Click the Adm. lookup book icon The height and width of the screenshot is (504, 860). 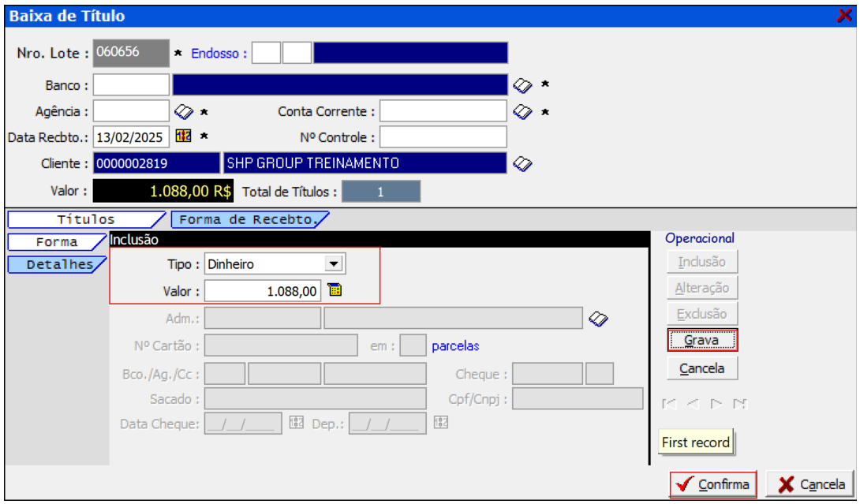click(599, 318)
